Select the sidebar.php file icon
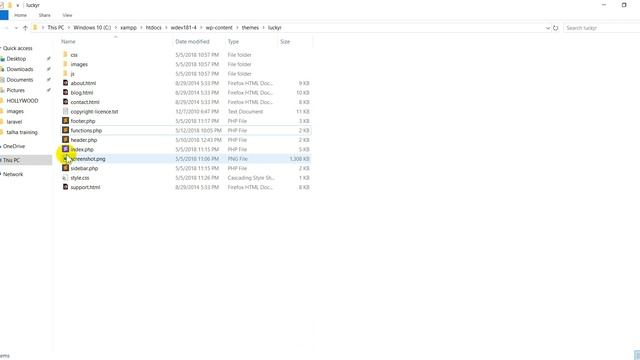Image resolution: width=640 pixels, height=360 pixels. 65,168
